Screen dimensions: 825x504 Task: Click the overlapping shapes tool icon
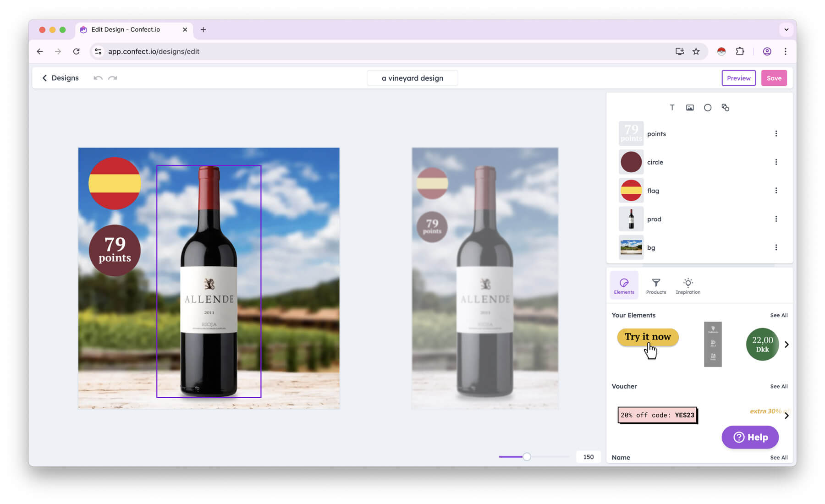click(725, 108)
